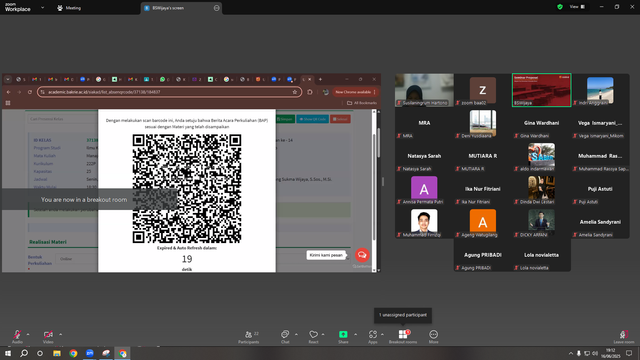Expand the React options arrow

point(323,335)
